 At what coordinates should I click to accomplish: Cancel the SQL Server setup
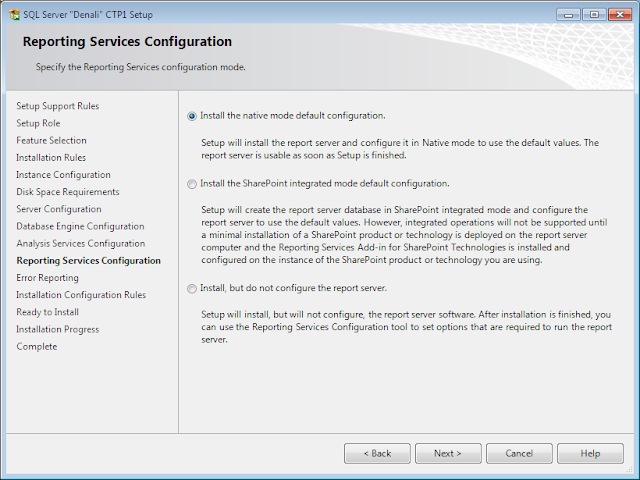click(x=519, y=453)
